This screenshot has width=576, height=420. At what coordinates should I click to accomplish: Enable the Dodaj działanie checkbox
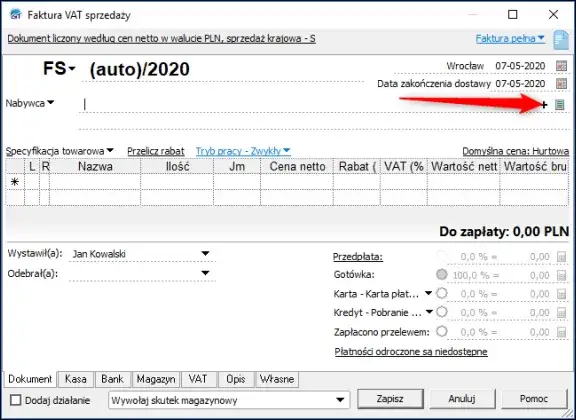(16, 400)
